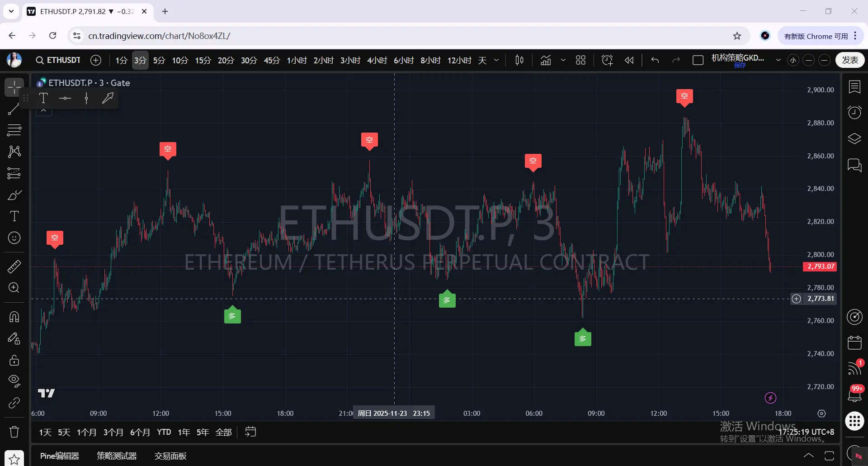This screenshot has height=466, width=868.
Task: Open the emoji and icons tool
Action: pos(14,238)
